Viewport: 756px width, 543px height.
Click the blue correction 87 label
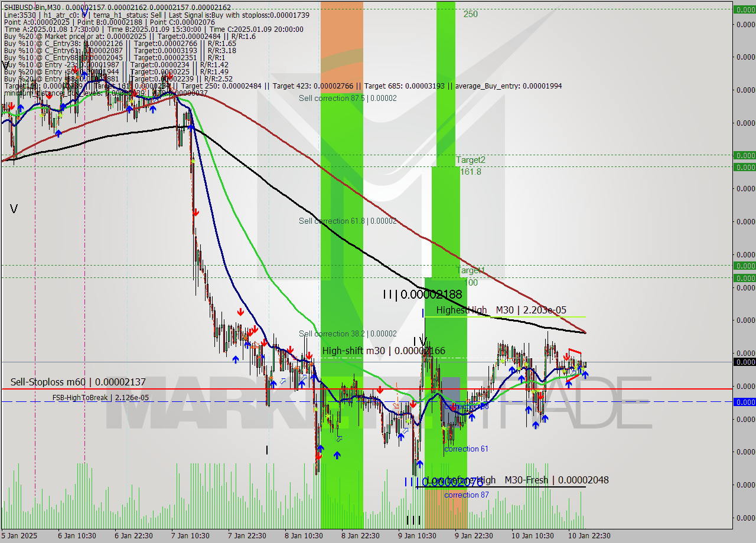click(466, 495)
